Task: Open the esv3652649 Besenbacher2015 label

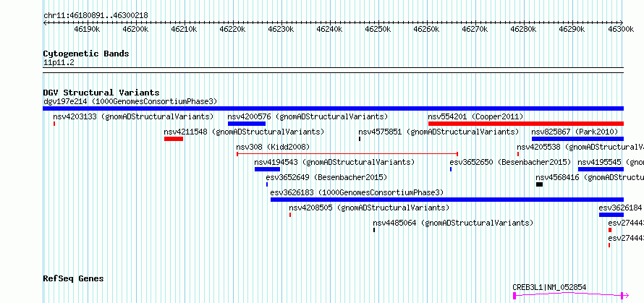Action: [326, 177]
